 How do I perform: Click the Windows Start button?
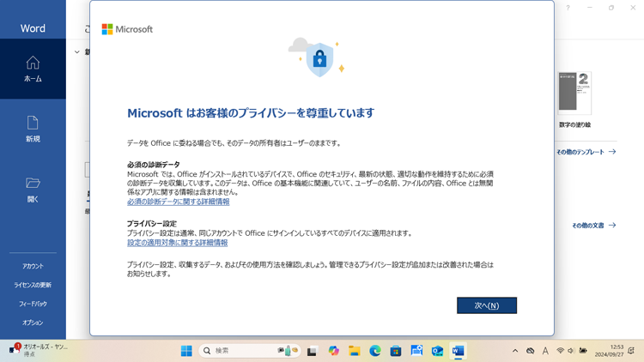pyautogui.click(x=186, y=351)
